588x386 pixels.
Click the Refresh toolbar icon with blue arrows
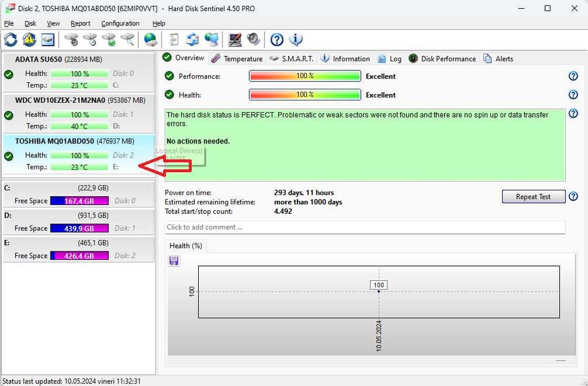pos(11,39)
